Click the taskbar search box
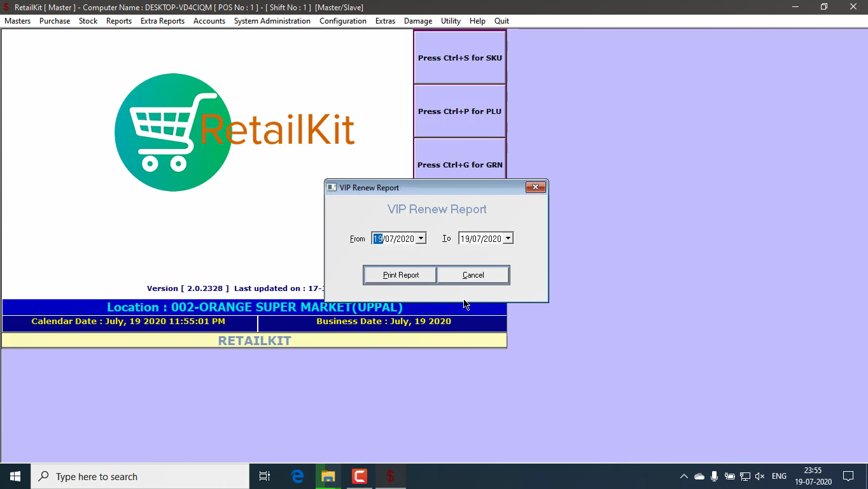 (x=140, y=476)
